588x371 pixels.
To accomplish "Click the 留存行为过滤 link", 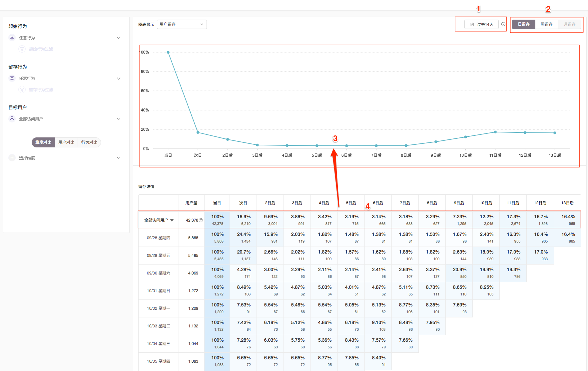I will (x=41, y=90).
